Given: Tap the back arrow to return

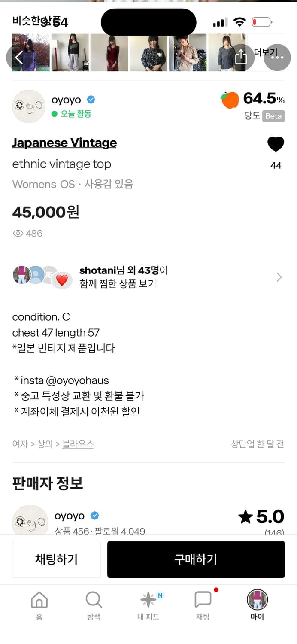Looking at the screenshot, I should click(x=18, y=57).
